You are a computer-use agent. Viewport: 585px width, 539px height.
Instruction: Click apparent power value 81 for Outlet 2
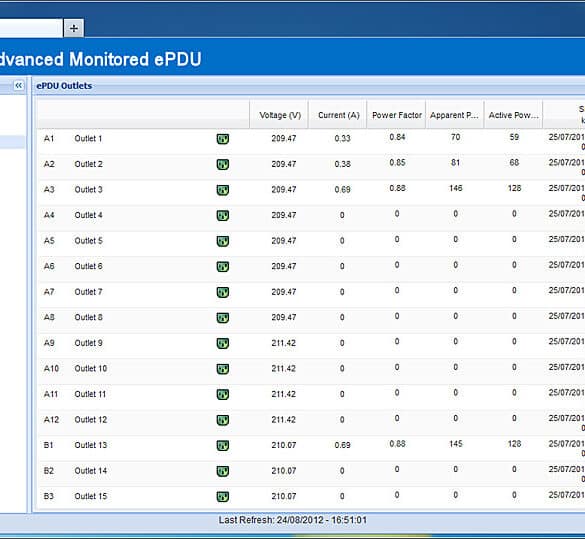coord(456,163)
